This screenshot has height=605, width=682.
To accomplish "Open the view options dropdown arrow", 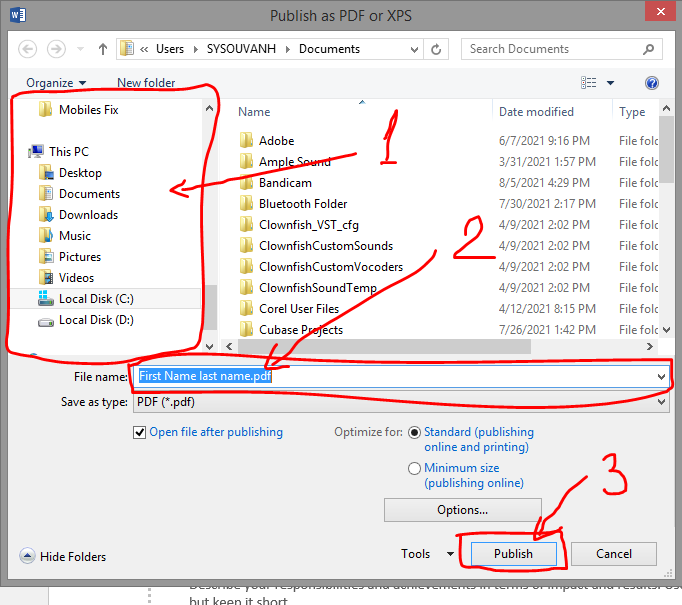I will click(x=610, y=83).
